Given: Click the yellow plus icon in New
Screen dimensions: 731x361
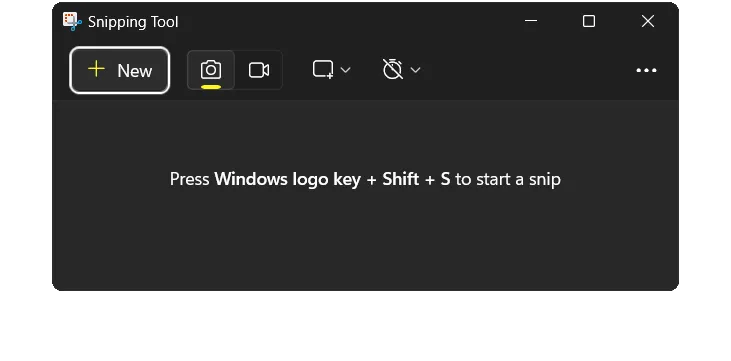Looking at the screenshot, I should pos(96,69).
